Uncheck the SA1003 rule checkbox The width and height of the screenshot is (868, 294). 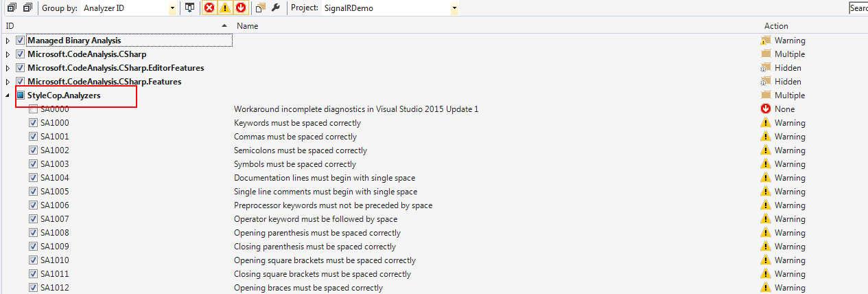[33, 164]
